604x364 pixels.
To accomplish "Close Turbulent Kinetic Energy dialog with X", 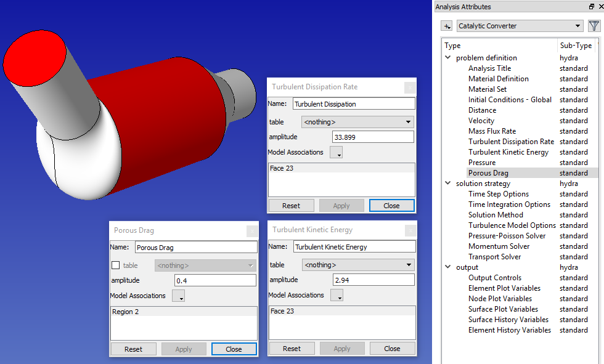I will [x=410, y=230].
